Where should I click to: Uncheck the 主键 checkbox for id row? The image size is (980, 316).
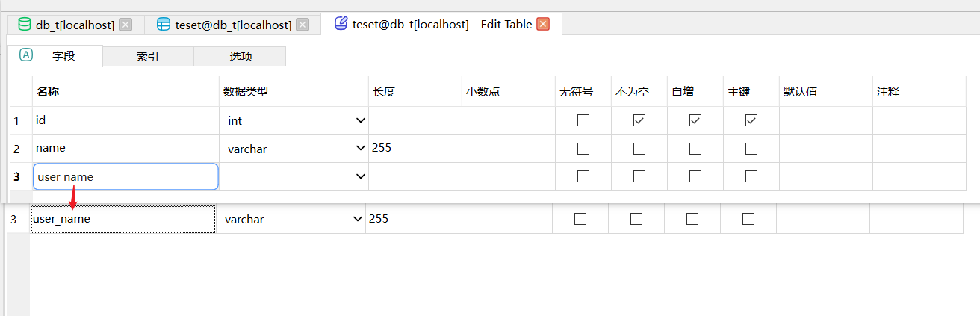751,120
